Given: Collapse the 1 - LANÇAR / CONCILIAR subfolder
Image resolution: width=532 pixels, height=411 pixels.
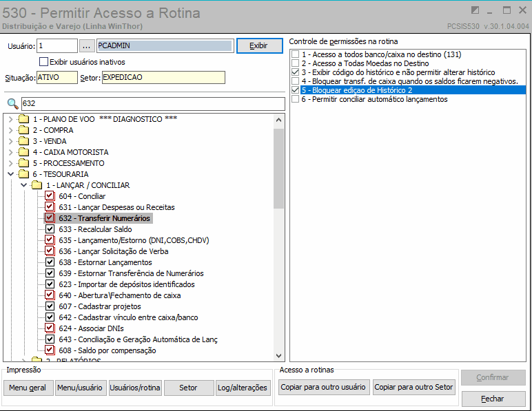Looking at the screenshot, I should (x=23, y=185).
